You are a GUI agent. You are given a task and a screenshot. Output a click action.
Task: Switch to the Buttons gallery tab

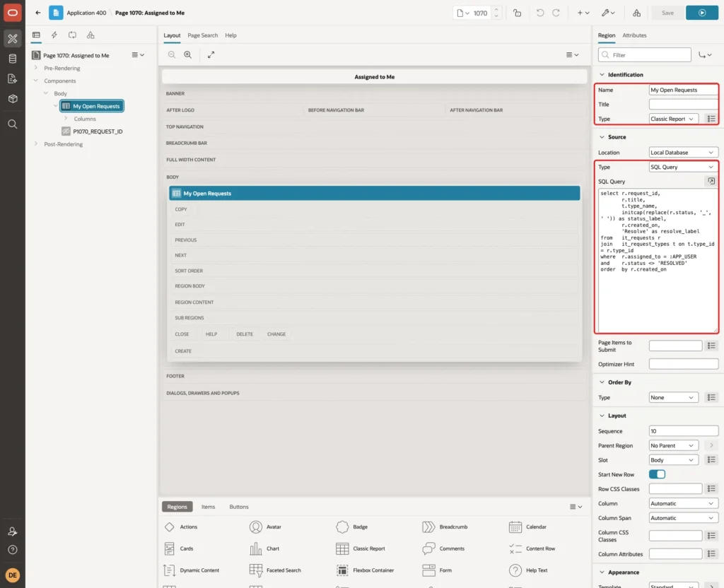pos(239,507)
